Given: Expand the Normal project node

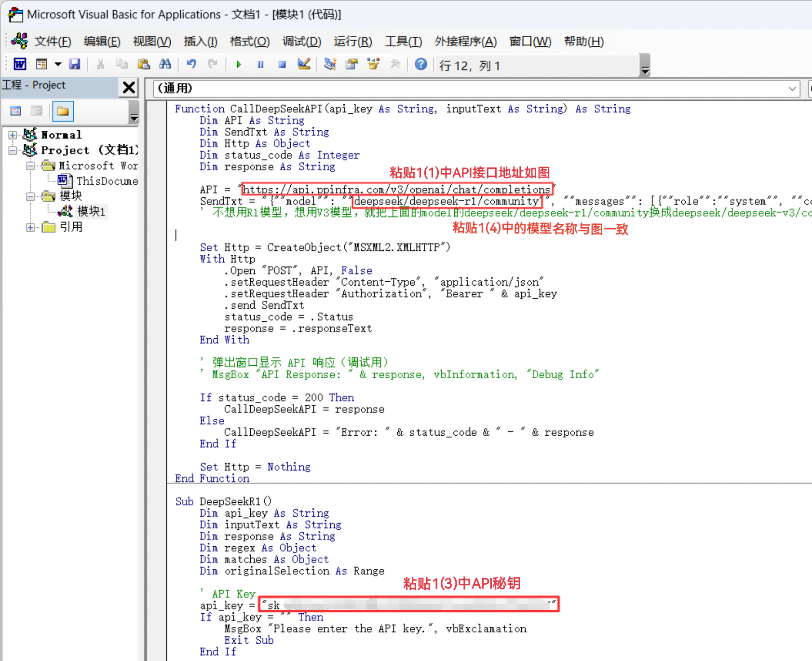Looking at the screenshot, I should tap(13, 135).
